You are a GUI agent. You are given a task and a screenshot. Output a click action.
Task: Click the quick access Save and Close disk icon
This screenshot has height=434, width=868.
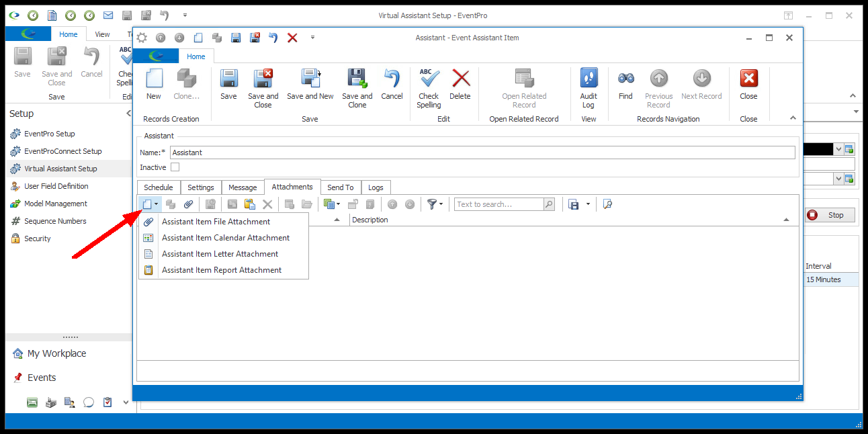[x=255, y=38]
